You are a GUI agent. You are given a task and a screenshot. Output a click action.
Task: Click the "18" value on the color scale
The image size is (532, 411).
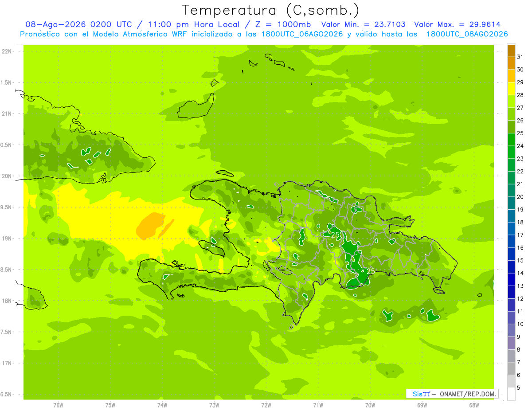pos(520,222)
